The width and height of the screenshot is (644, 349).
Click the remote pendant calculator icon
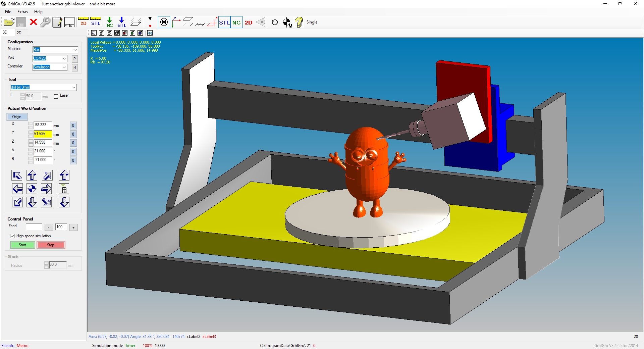(x=64, y=189)
